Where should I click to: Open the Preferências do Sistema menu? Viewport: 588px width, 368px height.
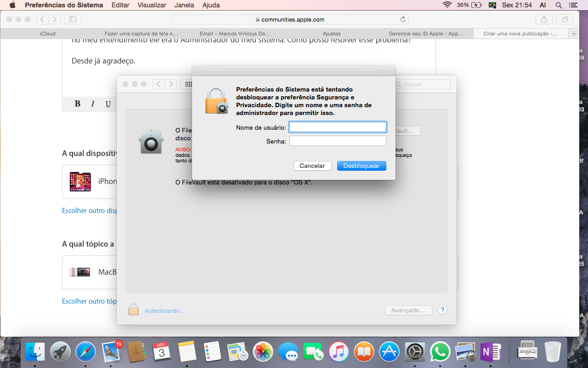coord(64,5)
